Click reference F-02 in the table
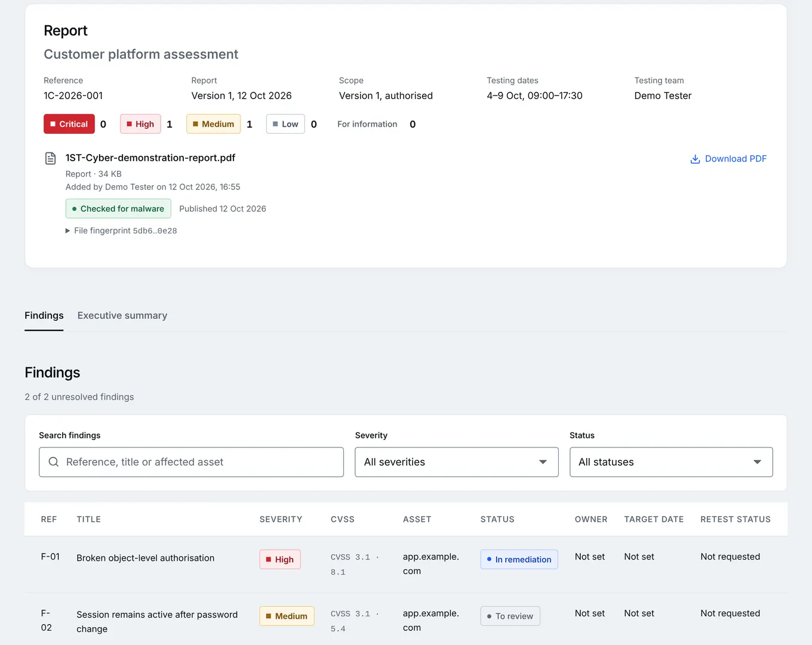Screen dimensions: 812x645 46,621
